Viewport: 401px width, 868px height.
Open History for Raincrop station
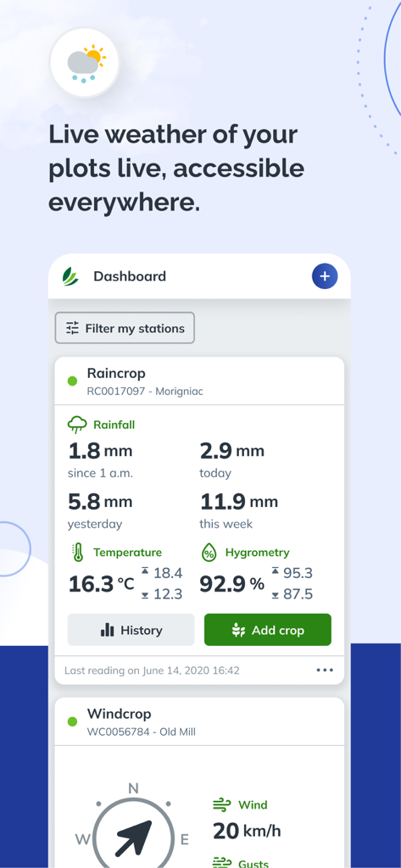pos(131,630)
